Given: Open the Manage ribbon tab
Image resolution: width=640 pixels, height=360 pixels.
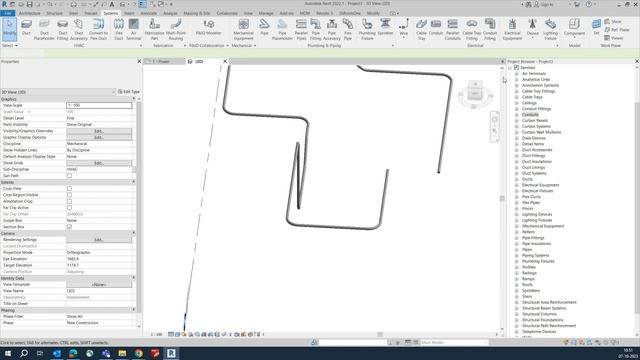Looking at the screenshot, I should (266, 13).
